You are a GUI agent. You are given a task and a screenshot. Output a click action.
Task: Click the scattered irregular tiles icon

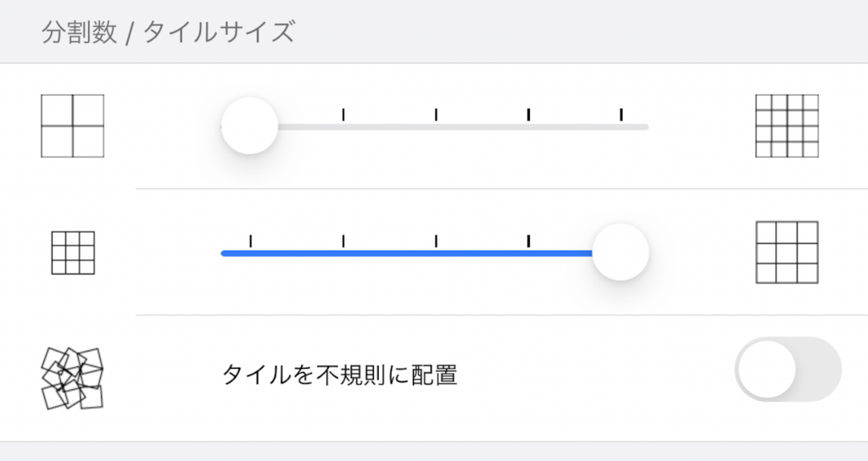tap(73, 379)
